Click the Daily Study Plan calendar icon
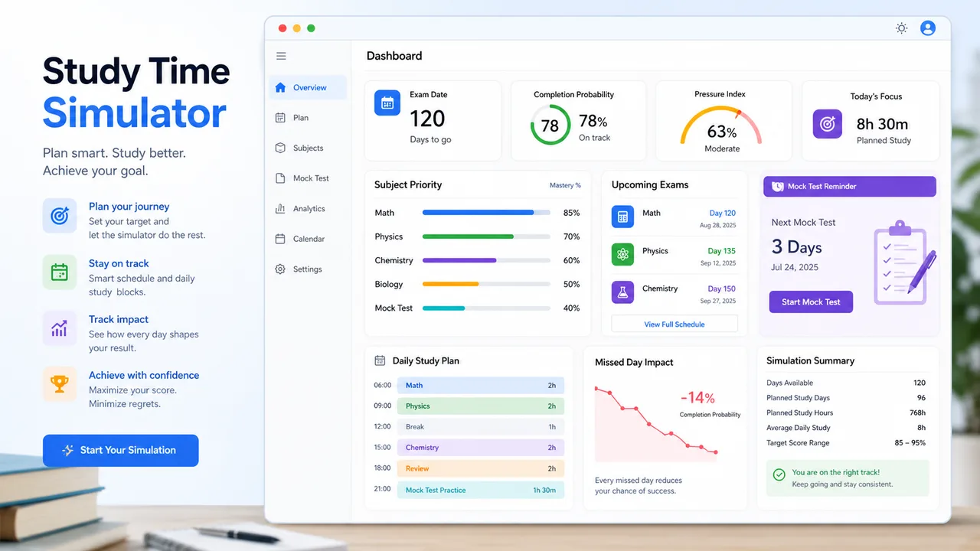980x551 pixels. 380,360
